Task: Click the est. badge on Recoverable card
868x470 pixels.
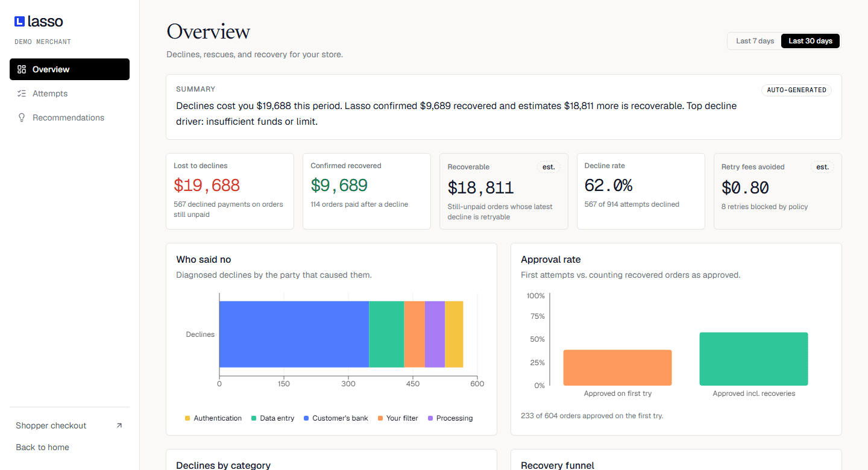Action: (549, 167)
